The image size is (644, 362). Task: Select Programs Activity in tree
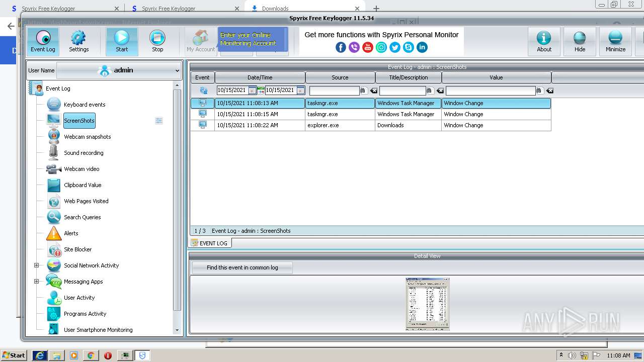pyautogui.click(x=85, y=314)
